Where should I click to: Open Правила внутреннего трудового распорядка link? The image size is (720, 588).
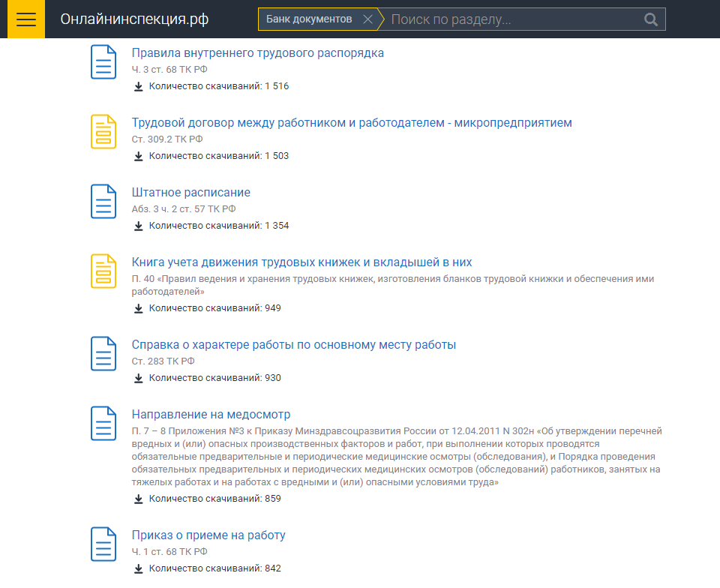pyautogui.click(x=257, y=53)
